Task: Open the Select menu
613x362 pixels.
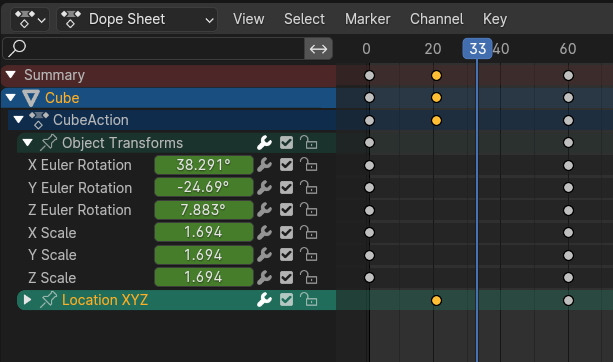Action: coord(304,19)
